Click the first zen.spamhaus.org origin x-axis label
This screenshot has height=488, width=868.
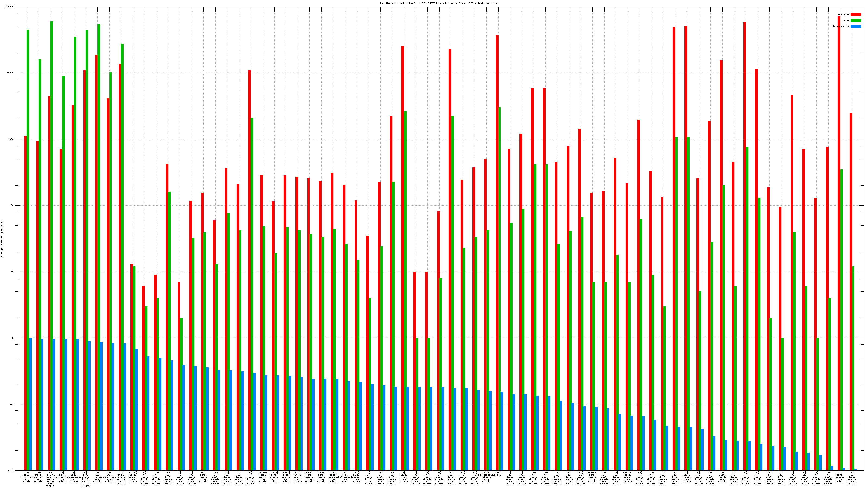(27, 477)
